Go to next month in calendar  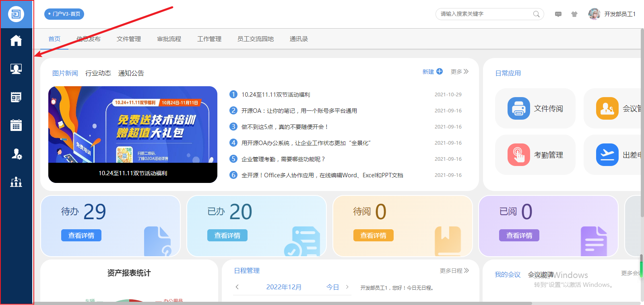click(347, 287)
